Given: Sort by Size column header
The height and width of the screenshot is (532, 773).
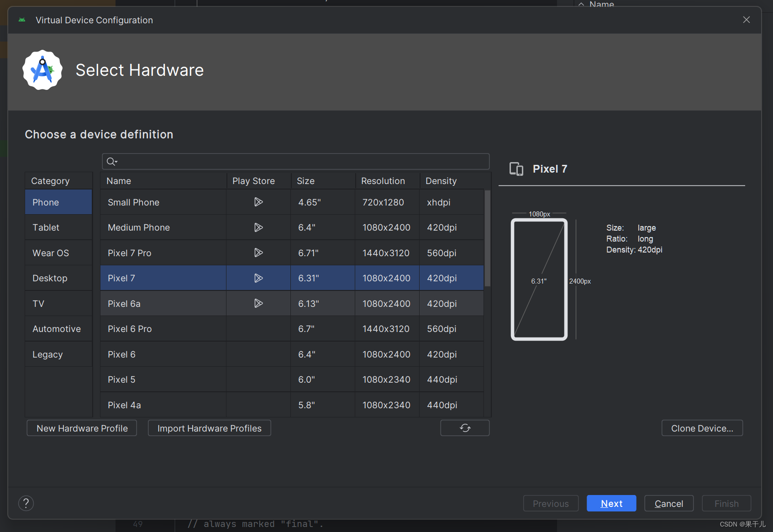Looking at the screenshot, I should [x=323, y=181].
